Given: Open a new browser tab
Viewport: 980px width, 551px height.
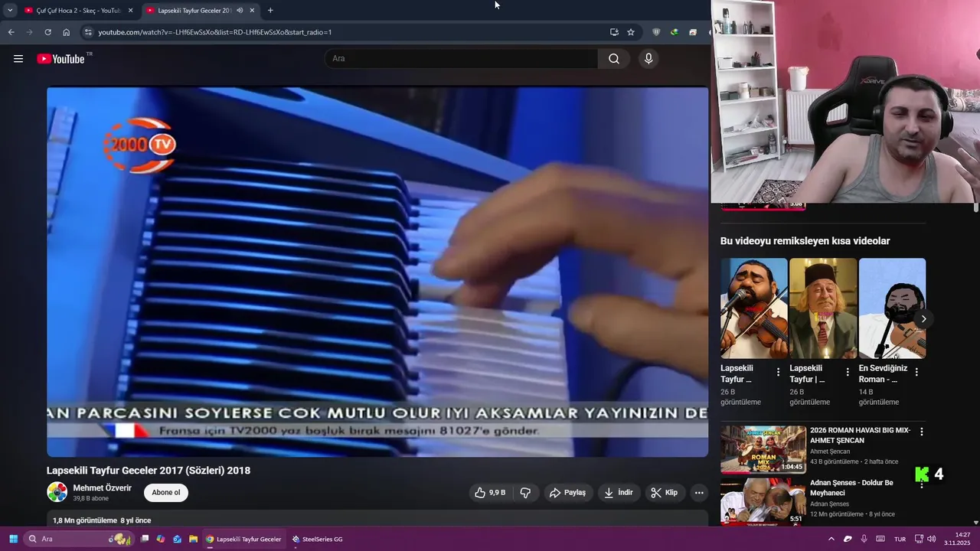Looking at the screenshot, I should tap(270, 11).
